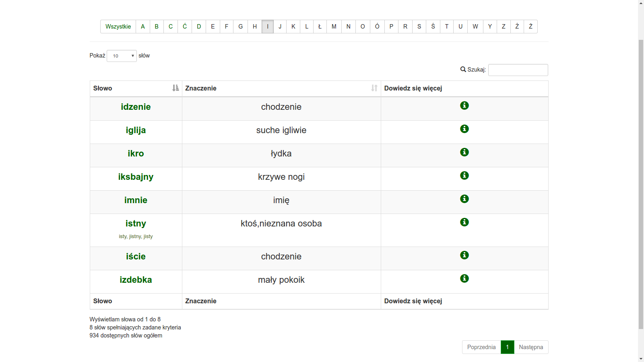
Task: Select page 1 in pagination
Action: (x=507, y=347)
